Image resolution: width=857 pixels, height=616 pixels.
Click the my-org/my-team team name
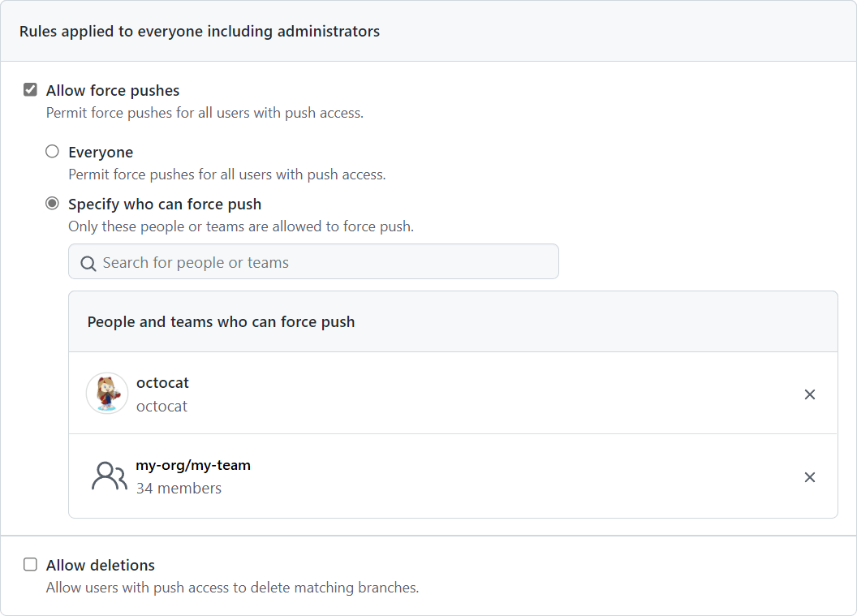tap(193, 465)
